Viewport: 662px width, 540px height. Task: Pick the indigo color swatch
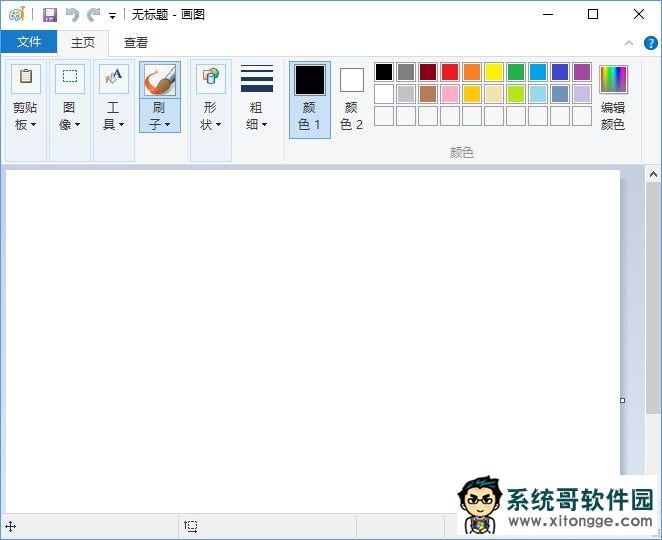pos(559,72)
